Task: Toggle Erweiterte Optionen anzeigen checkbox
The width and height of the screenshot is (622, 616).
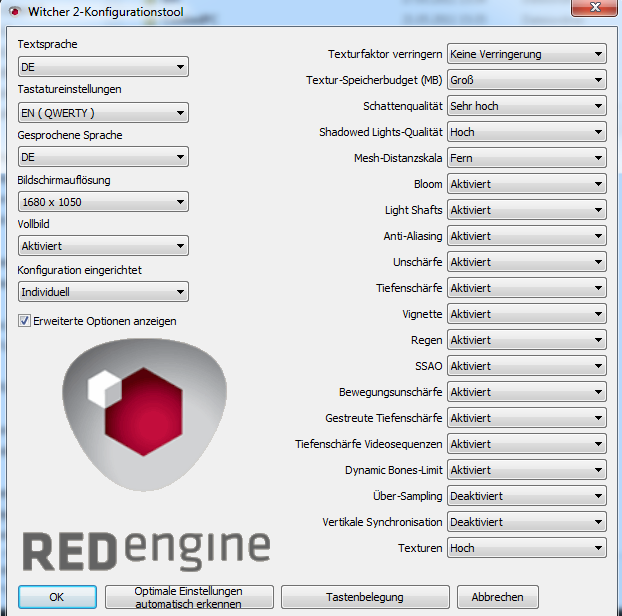Action: (x=24, y=320)
